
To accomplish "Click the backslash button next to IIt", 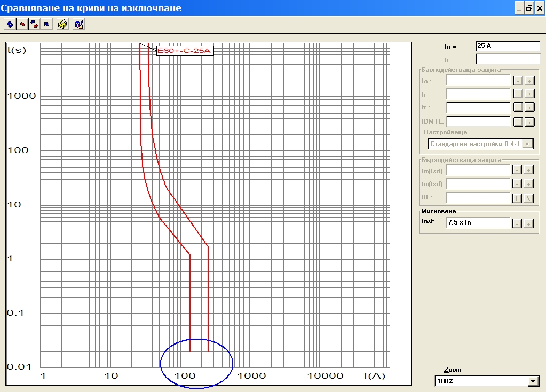I will pos(529,198).
